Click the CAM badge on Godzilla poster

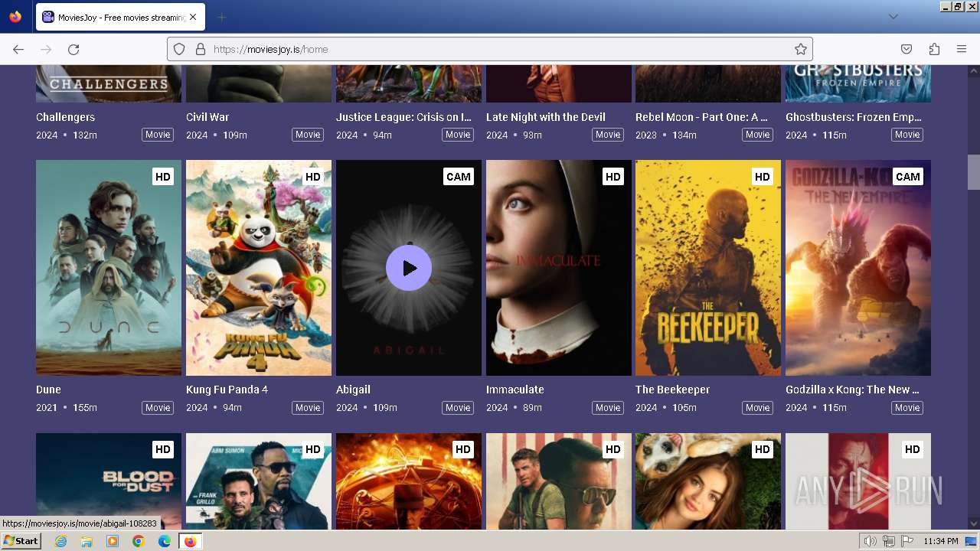click(x=908, y=177)
